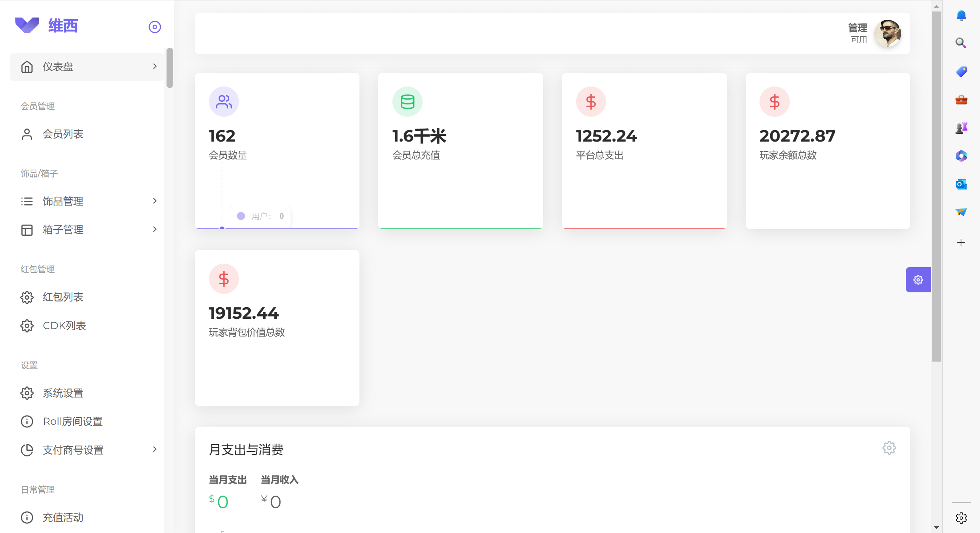
Task: Open Roll房间设置 in the sidebar
Action: click(73, 421)
